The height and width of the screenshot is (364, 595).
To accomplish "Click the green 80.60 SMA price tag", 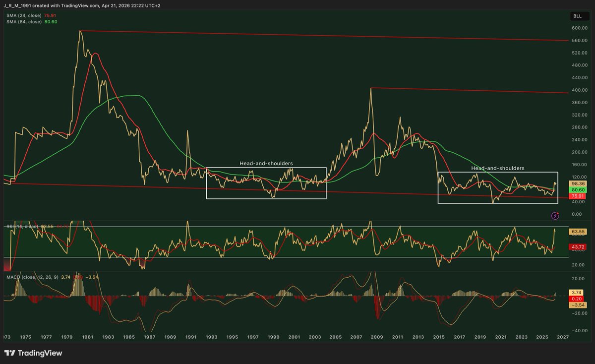I will [578, 190].
